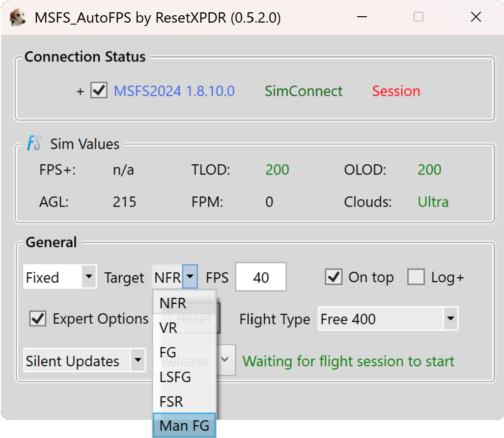
Task: Click the MSFS2024 1.8.10.0 version link
Action: coord(174,91)
